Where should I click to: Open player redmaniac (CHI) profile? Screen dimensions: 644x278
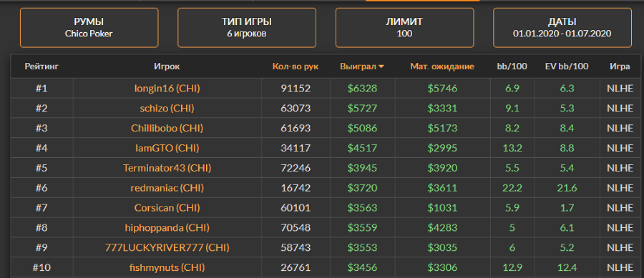point(167,188)
